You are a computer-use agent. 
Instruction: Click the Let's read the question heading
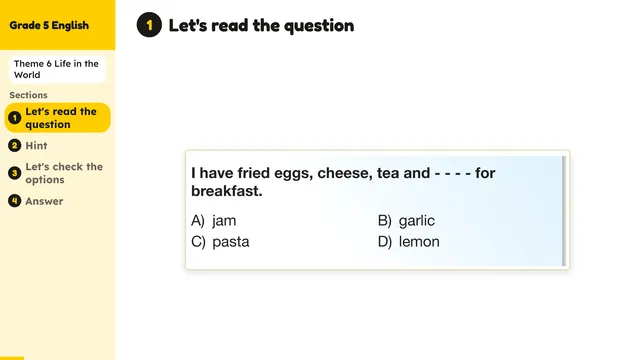tap(261, 25)
